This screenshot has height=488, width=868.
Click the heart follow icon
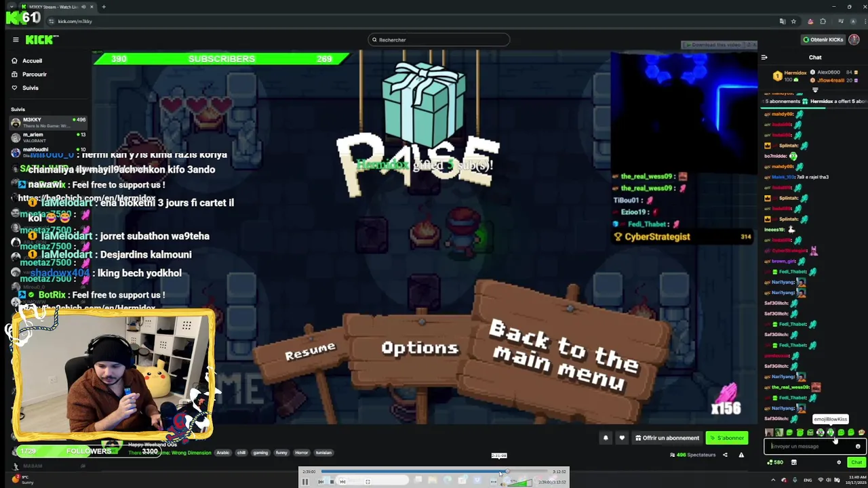(x=622, y=438)
